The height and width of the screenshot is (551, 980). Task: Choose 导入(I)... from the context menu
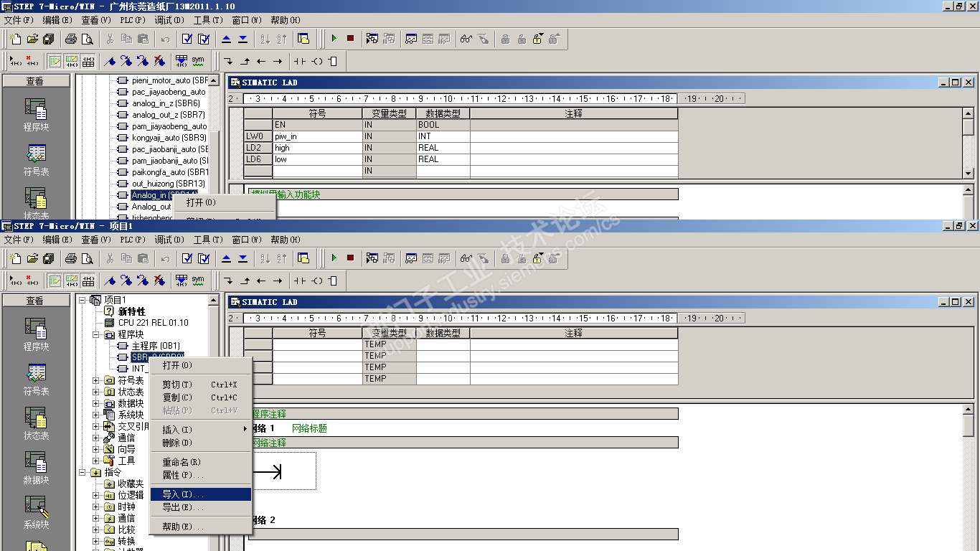click(201, 494)
